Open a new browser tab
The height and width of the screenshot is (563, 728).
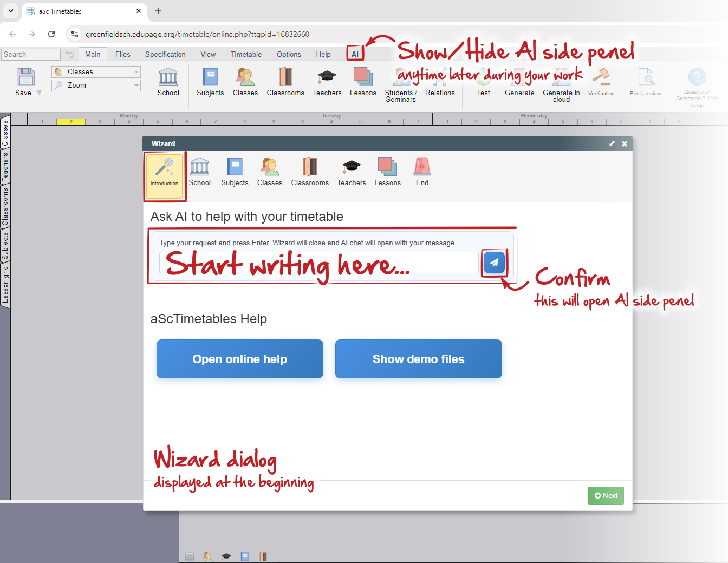coord(158,11)
